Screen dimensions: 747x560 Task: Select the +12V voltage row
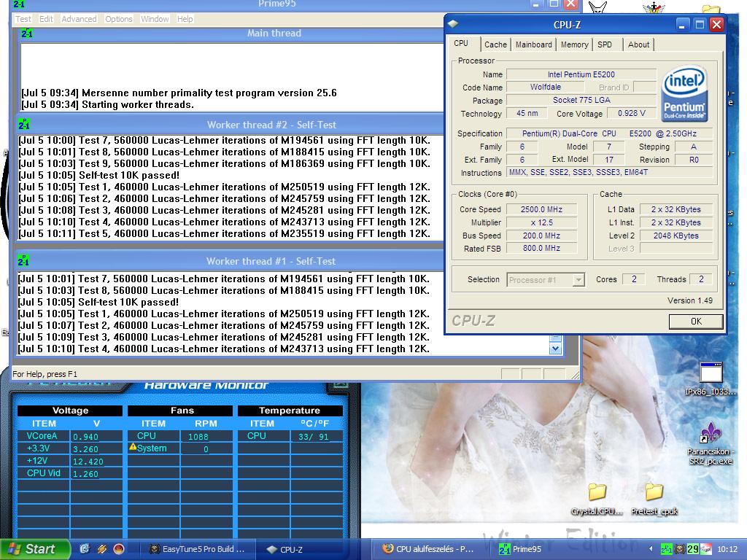(x=69, y=461)
